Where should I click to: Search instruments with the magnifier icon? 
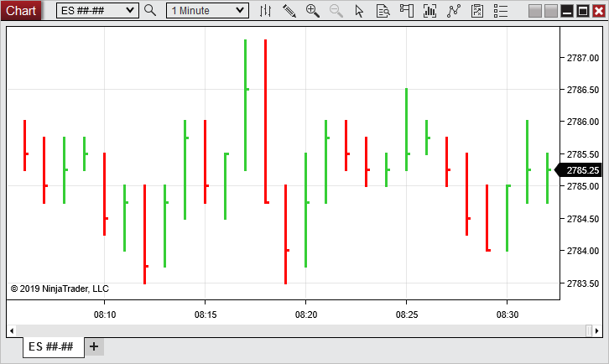click(150, 10)
